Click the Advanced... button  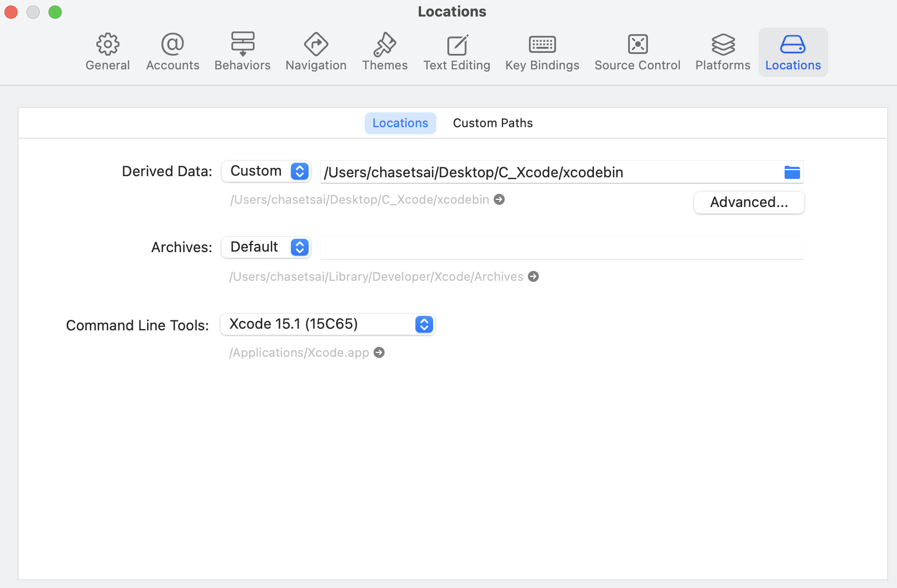pos(749,203)
